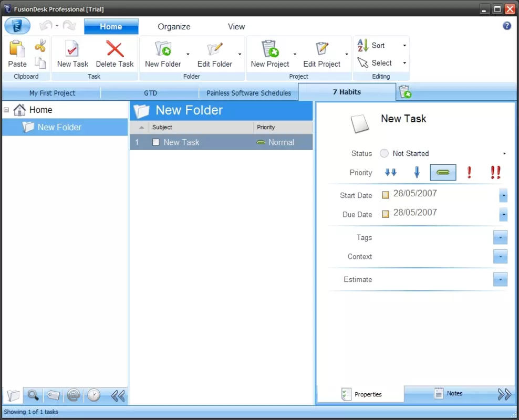Open contexts @ view in bottom sidebar

click(74, 395)
